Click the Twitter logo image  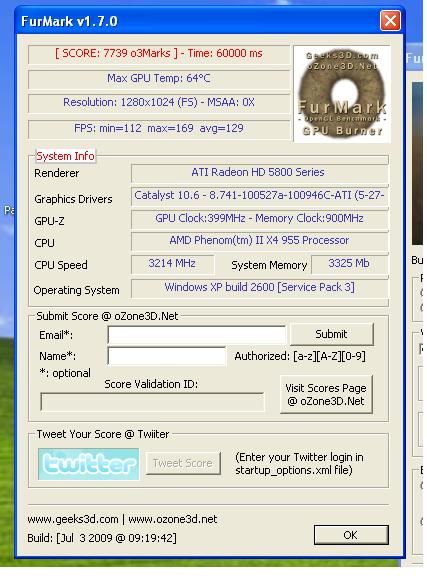click(89, 464)
